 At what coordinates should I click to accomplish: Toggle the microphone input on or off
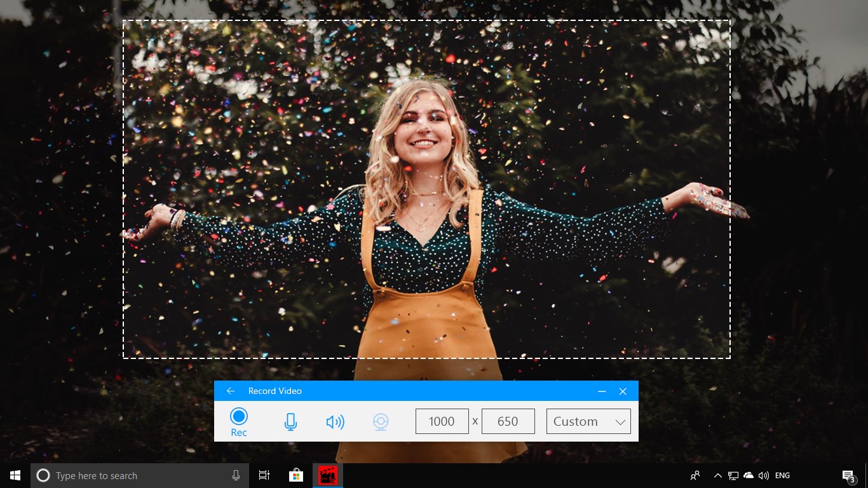[x=290, y=421]
